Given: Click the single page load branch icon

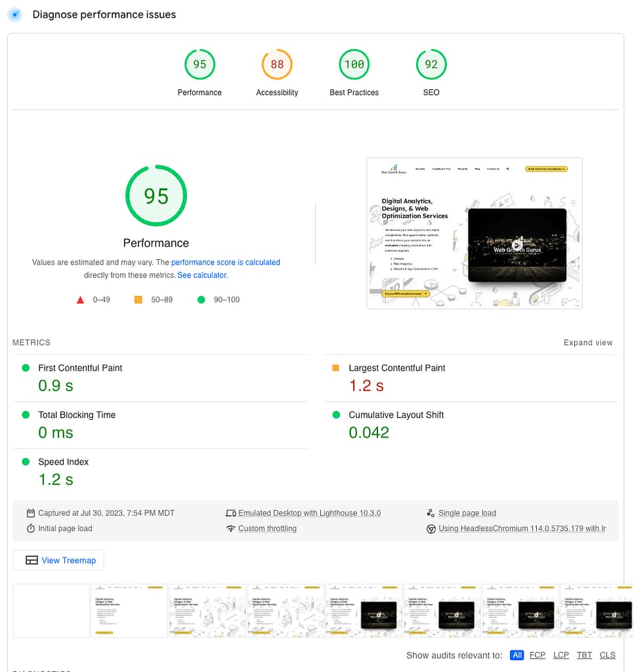Looking at the screenshot, I should point(431,513).
